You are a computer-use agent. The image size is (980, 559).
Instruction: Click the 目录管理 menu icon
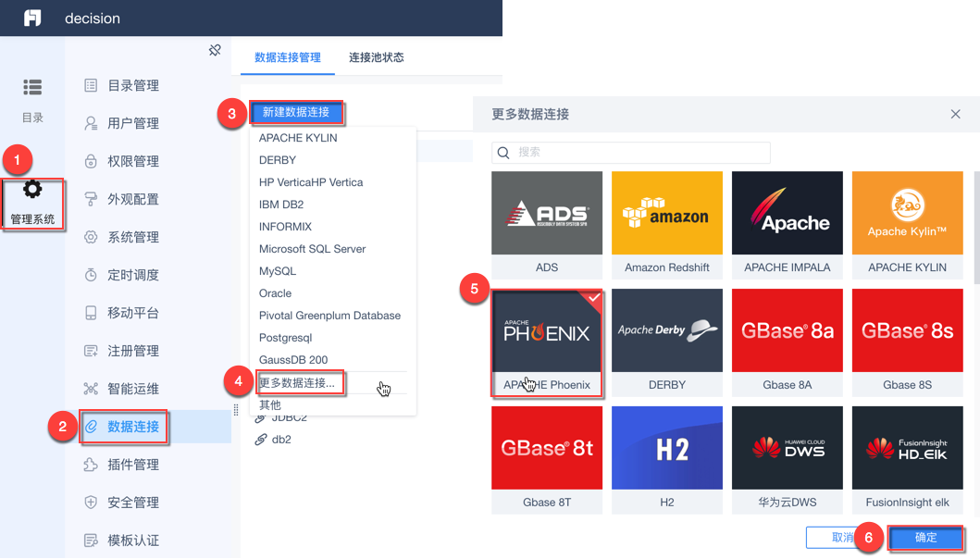(91, 86)
